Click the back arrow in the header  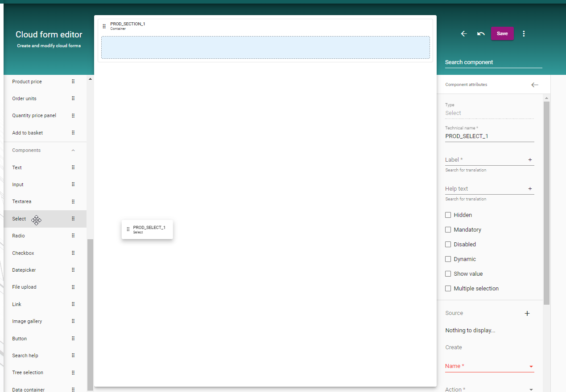click(x=464, y=34)
